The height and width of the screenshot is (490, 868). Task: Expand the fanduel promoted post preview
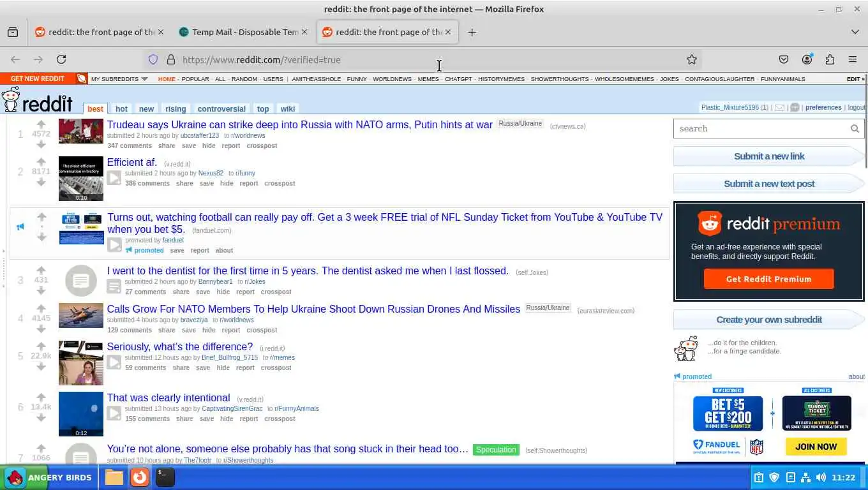[x=114, y=244]
